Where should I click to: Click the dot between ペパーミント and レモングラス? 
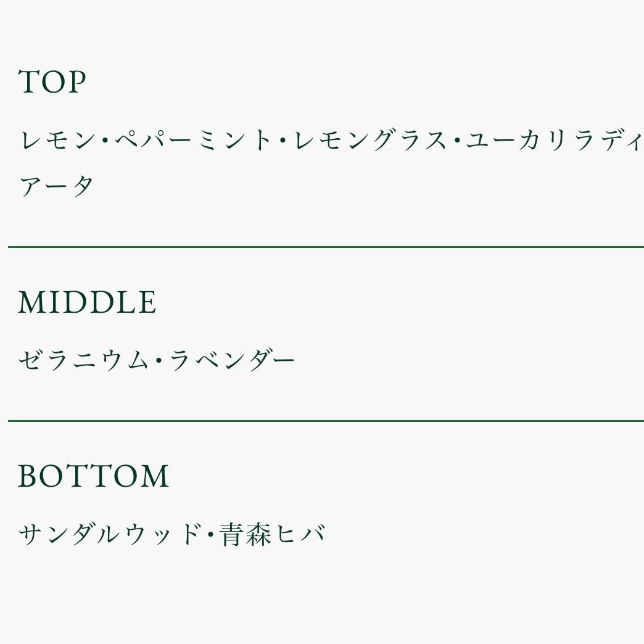[283, 142]
